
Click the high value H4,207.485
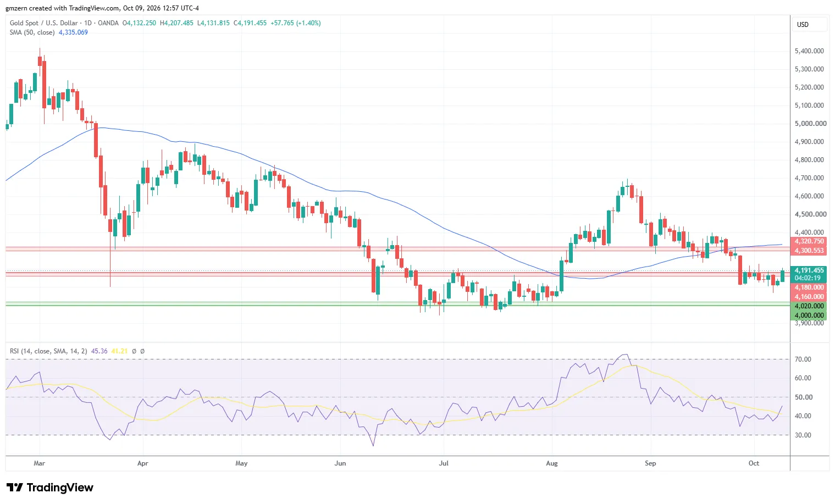click(x=176, y=23)
